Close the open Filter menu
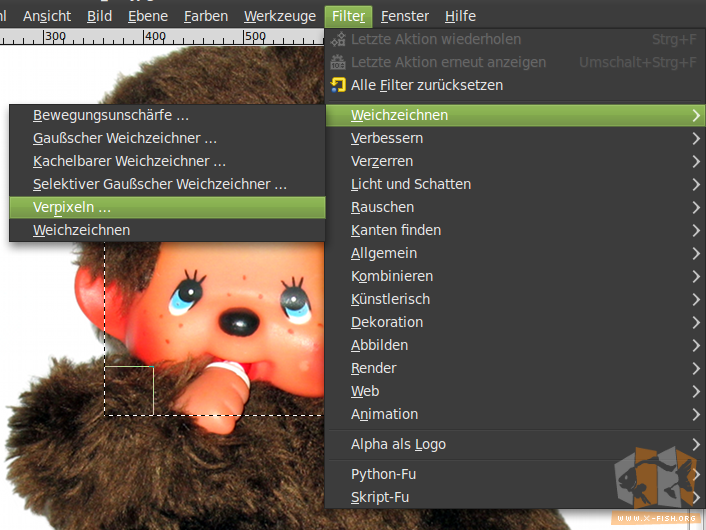 click(x=348, y=16)
